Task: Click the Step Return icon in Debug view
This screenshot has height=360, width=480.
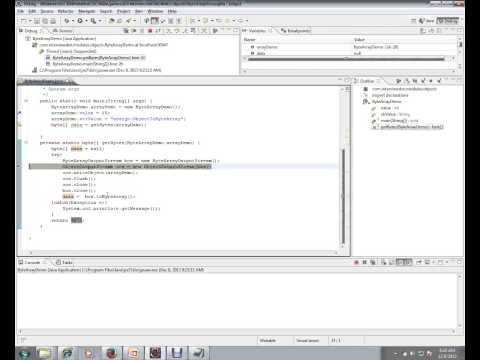Action: pyautogui.click(x=185, y=31)
